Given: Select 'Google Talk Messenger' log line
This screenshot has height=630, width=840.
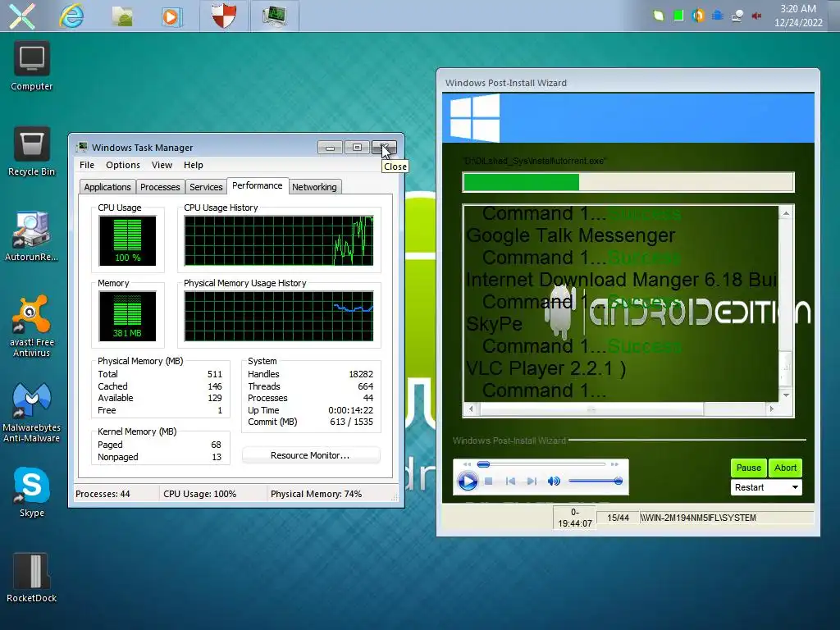Looking at the screenshot, I should coord(571,235).
